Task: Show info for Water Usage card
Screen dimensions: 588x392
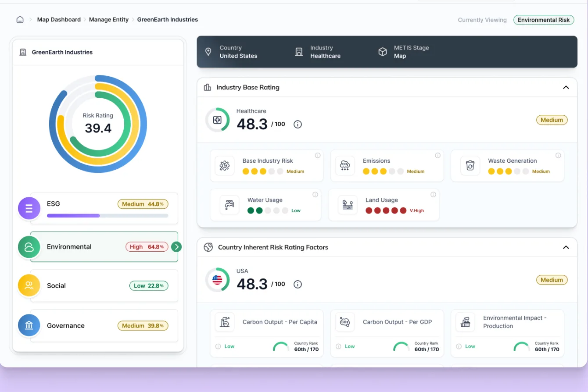Action: point(315,195)
